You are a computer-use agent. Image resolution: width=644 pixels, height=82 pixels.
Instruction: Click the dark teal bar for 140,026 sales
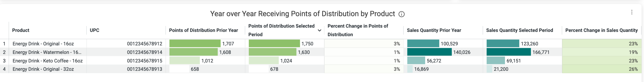pyautogui.click(x=429, y=52)
